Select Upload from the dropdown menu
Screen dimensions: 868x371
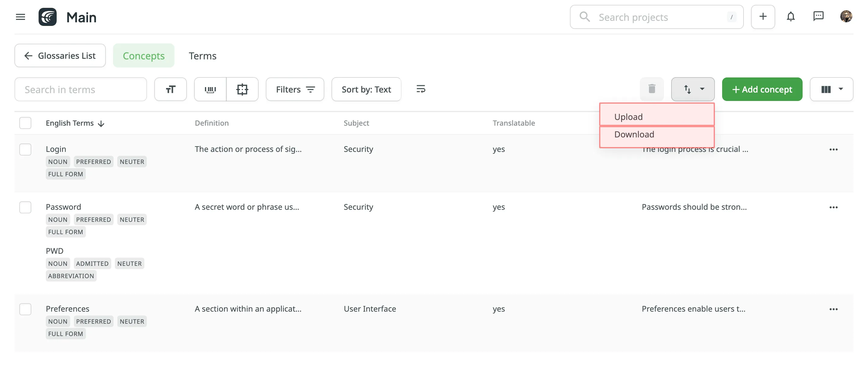click(656, 116)
